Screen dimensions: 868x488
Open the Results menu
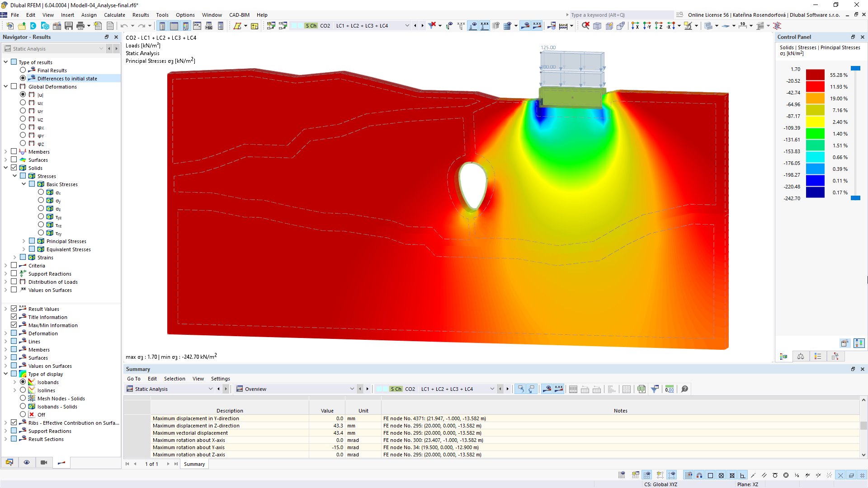(x=140, y=14)
